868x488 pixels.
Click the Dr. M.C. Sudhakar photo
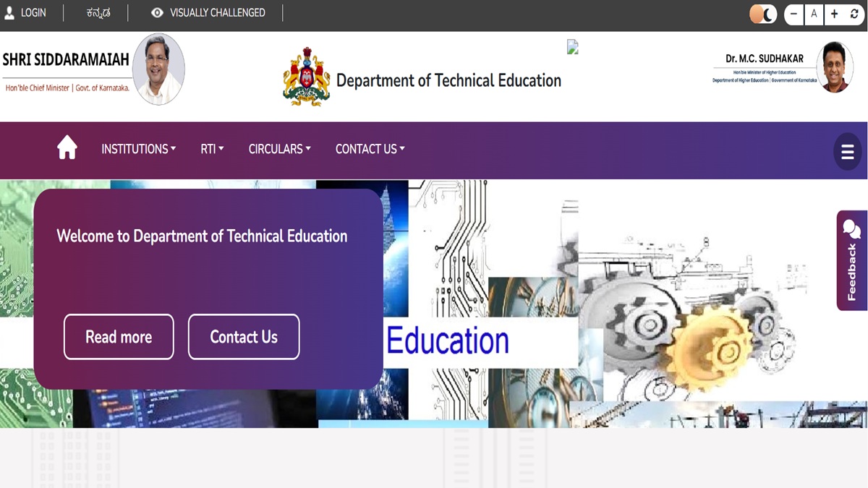835,67
